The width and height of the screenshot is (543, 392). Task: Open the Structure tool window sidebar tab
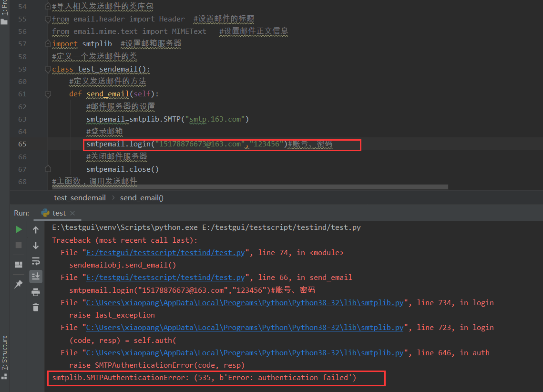[x=4, y=357]
